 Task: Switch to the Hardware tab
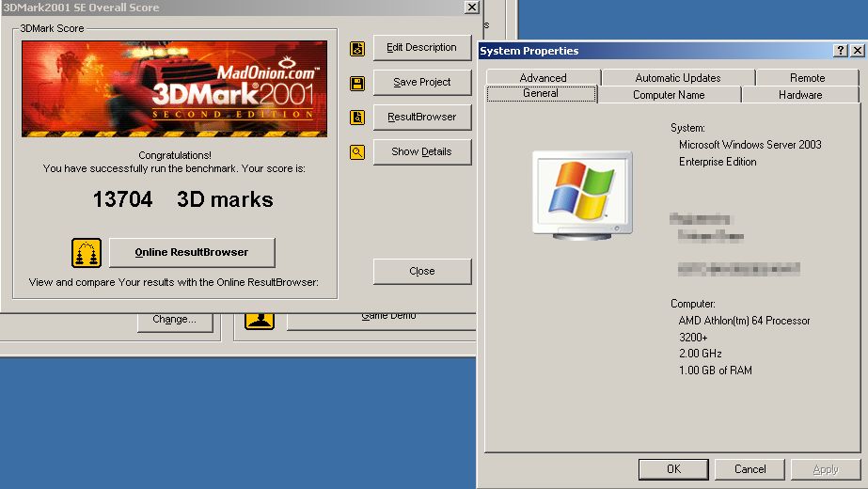(800, 95)
